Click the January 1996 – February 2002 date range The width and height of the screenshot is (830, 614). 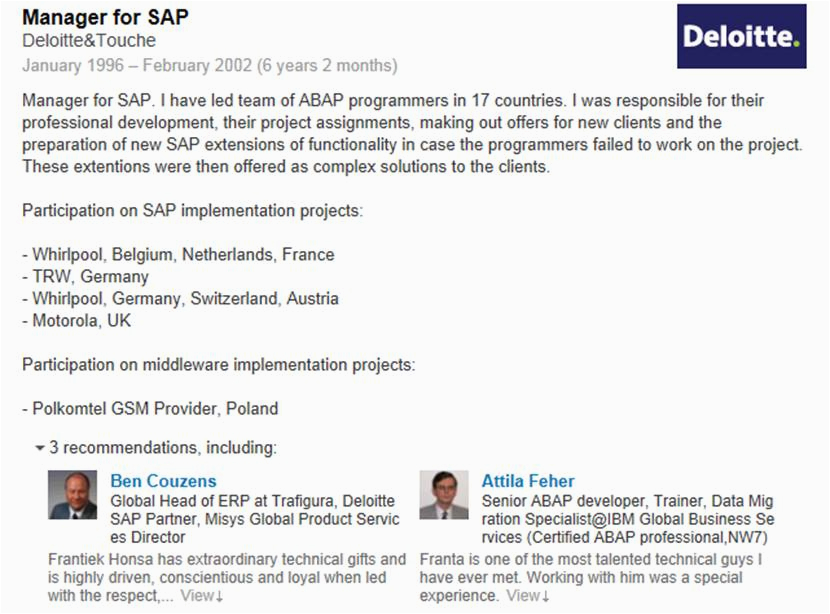pyautogui.click(x=209, y=66)
